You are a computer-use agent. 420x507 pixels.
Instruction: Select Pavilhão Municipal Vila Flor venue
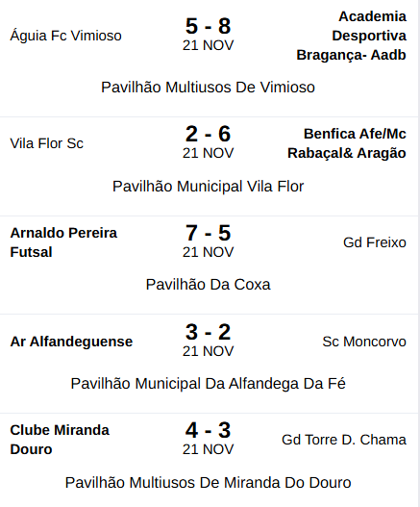tap(208, 187)
